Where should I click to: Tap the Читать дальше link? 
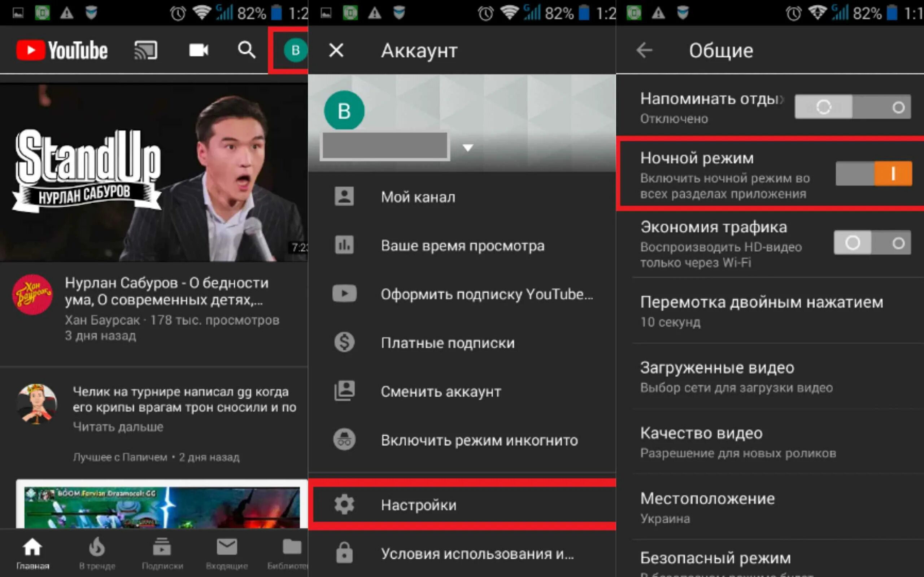tap(118, 427)
